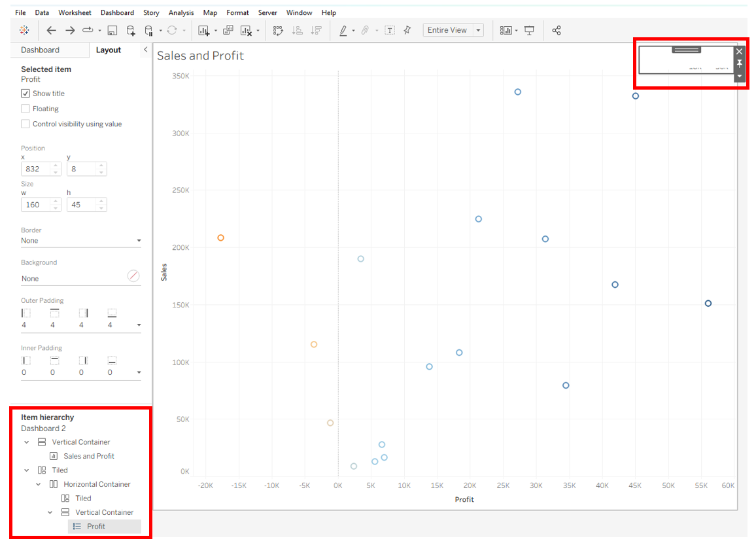
Task: Check Control visibility using value
Action: (x=26, y=124)
